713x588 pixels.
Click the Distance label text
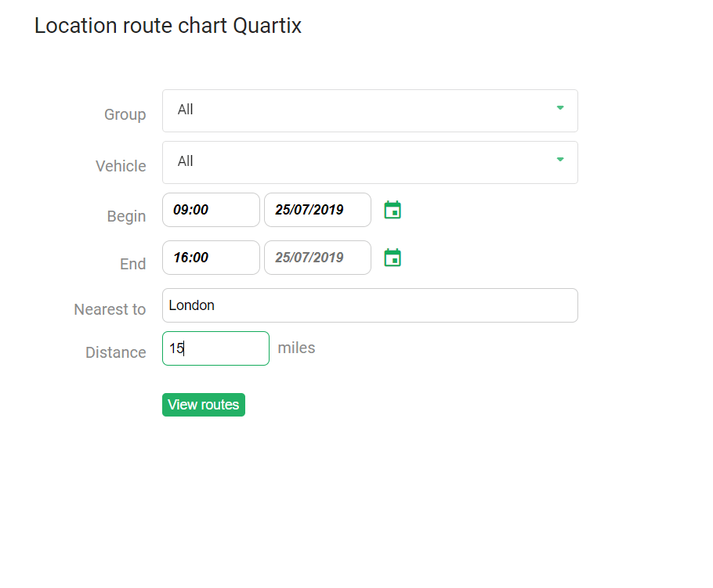116,352
